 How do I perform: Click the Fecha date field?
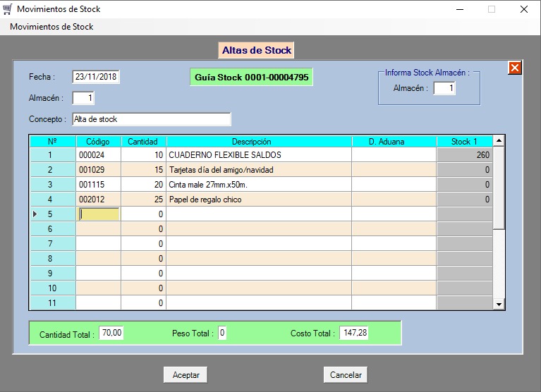pos(96,77)
